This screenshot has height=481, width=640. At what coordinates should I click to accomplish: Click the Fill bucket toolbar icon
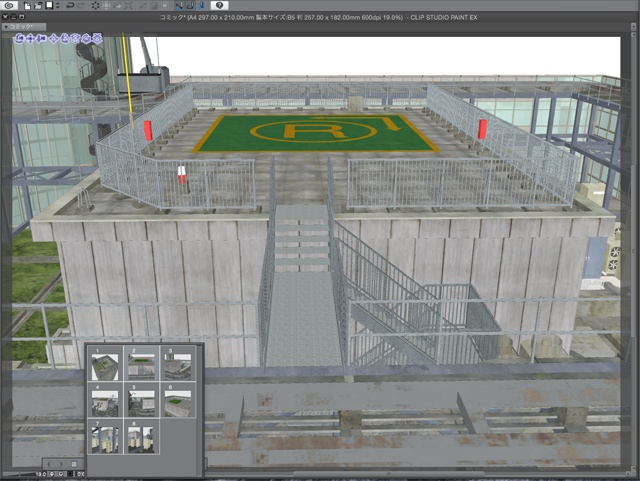click(x=117, y=5)
